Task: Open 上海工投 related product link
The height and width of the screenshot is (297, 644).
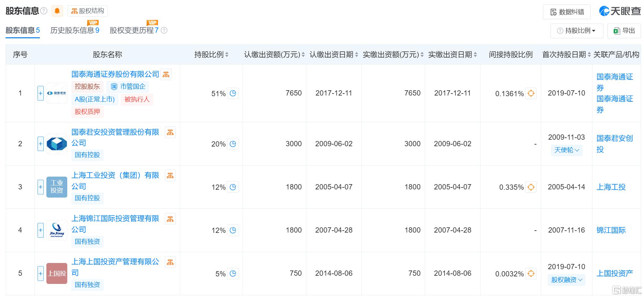Action: pos(611,187)
